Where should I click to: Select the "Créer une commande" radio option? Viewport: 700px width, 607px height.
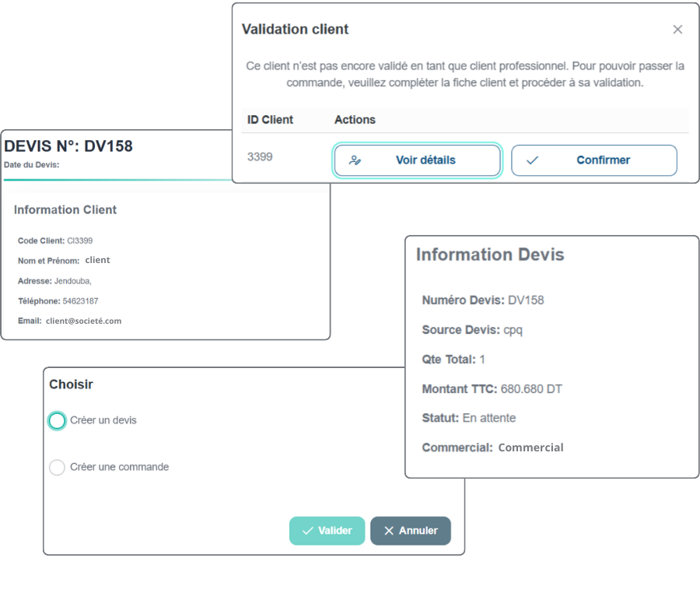pos(57,468)
